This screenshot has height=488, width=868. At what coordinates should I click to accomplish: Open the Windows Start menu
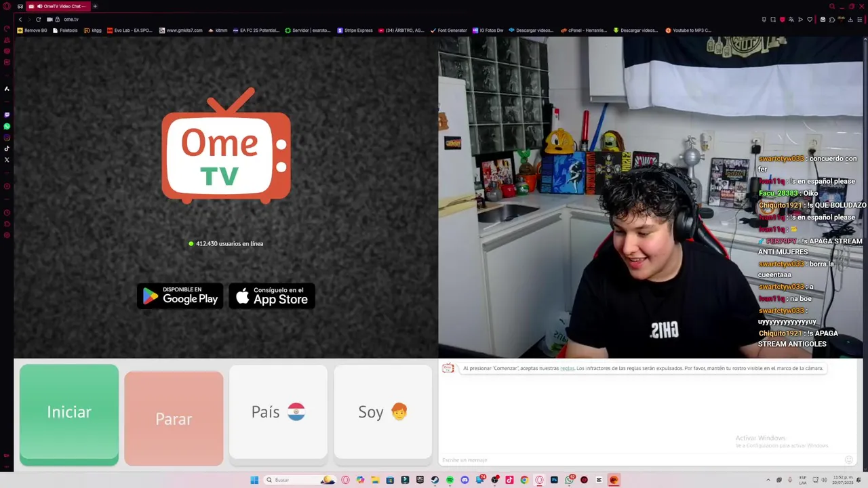tap(254, 480)
